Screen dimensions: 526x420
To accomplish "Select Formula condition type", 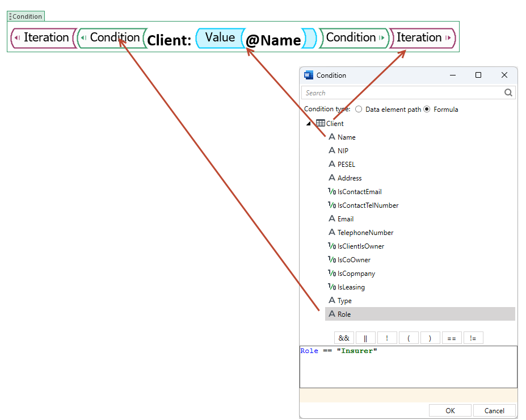I will (x=427, y=110).
